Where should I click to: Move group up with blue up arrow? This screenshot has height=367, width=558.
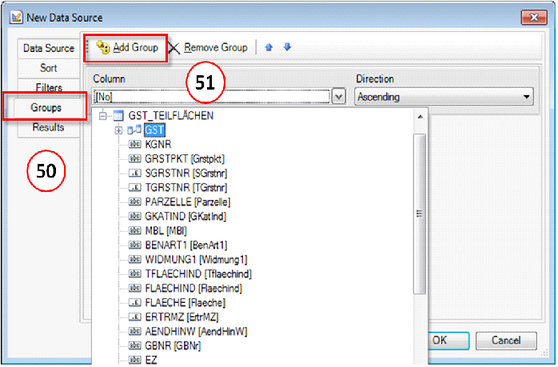[269, 47]
